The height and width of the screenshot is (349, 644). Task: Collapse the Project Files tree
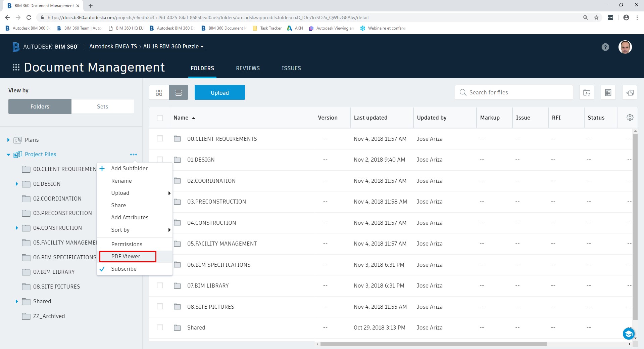coord(8,154)
